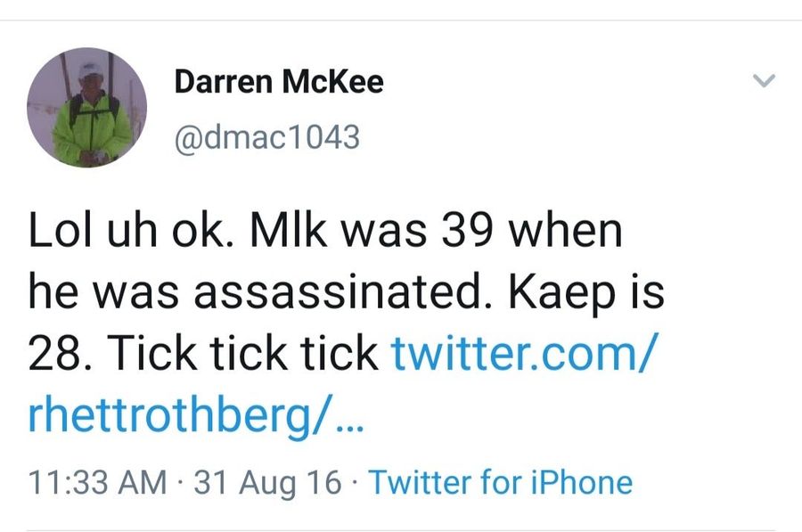Select the 31 Aug 16 date
Image resolution: width=802 pixels, height=532 pixels.
coord(267,482)
